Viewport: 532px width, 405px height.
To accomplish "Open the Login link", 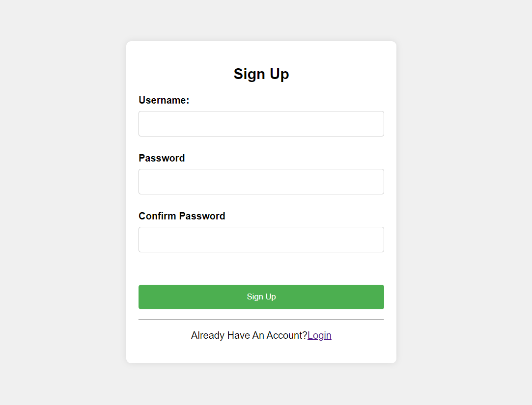I will coord(319,335).
